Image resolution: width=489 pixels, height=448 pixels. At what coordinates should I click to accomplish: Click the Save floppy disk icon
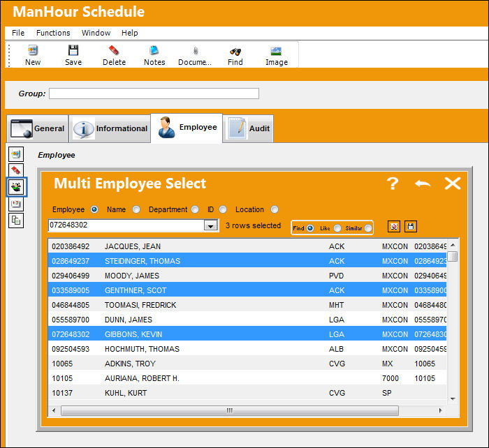coord(73,50)
